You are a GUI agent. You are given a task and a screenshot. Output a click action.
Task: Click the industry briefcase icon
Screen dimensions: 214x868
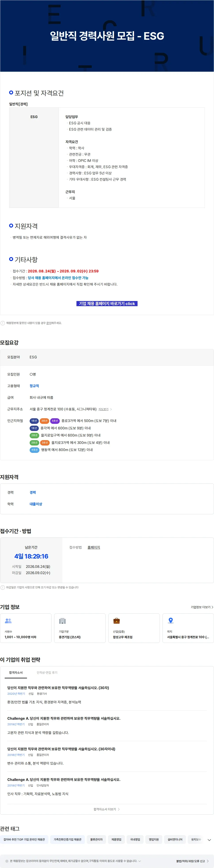[116, 621]
